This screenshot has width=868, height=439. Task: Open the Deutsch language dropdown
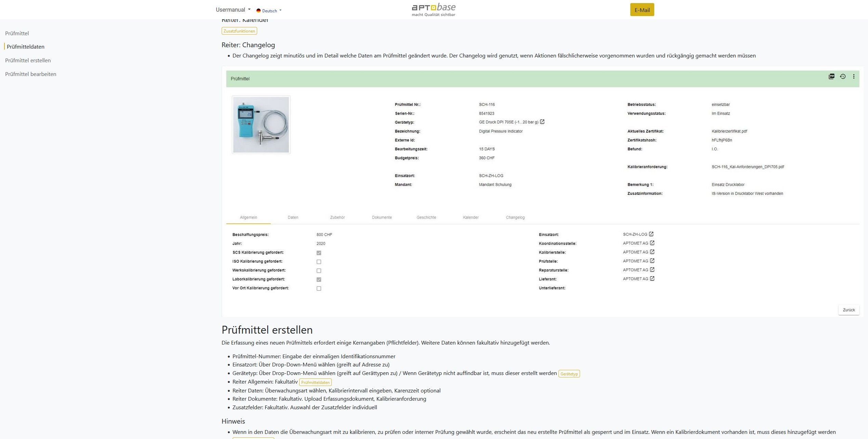tap(269, 11)
